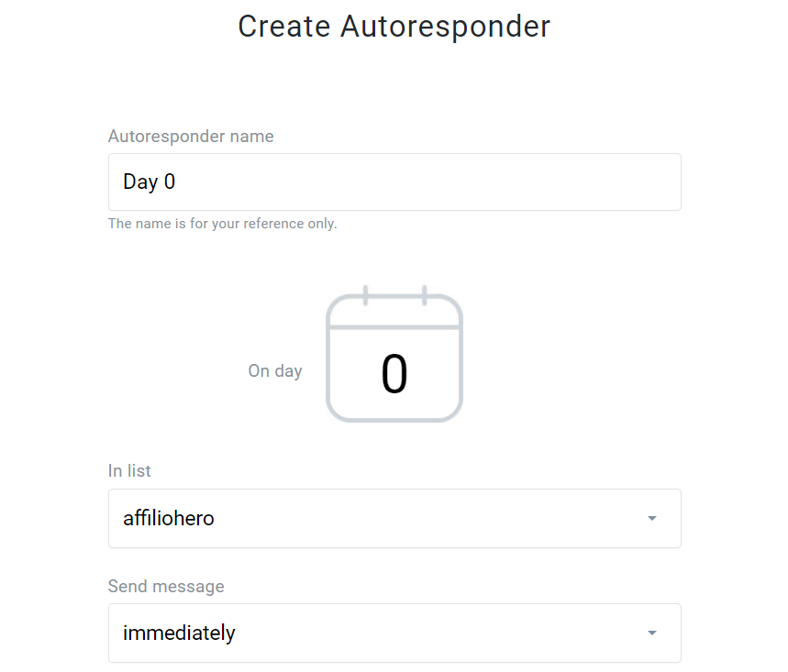Click inside the Autoresponder name field
The image size is (788, 672).
coord(394,182)
